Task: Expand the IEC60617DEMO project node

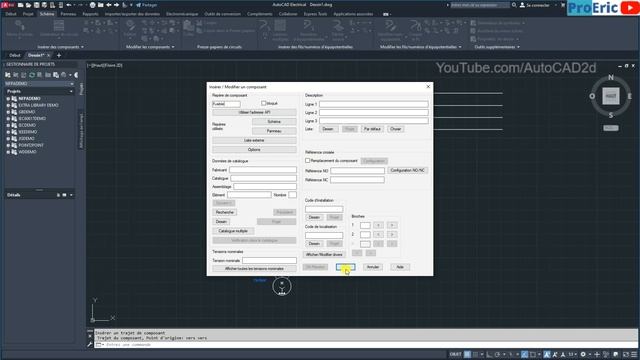Action: [8, 118]
